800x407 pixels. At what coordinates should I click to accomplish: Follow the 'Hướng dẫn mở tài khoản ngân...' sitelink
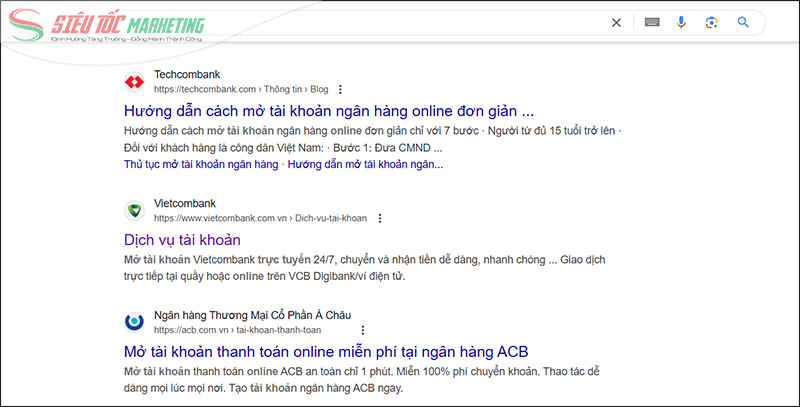[365, 164]
